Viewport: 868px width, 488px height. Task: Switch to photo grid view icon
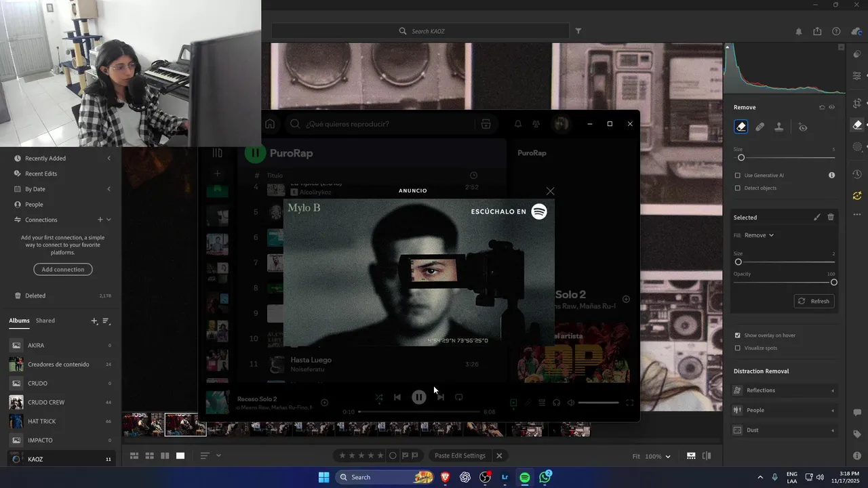tap(134, 455)
